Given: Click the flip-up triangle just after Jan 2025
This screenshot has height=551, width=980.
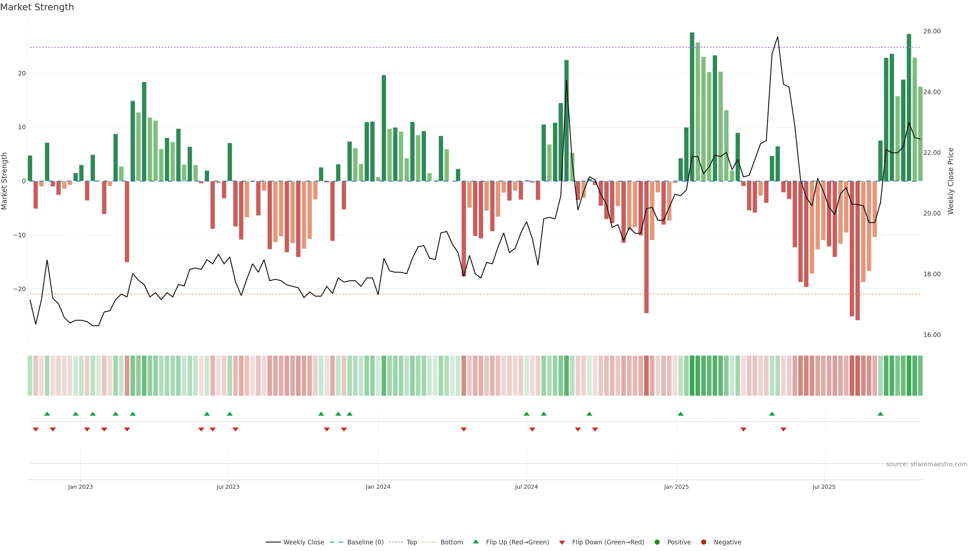Looking at the screenshot, I should [x=681, y=414].
